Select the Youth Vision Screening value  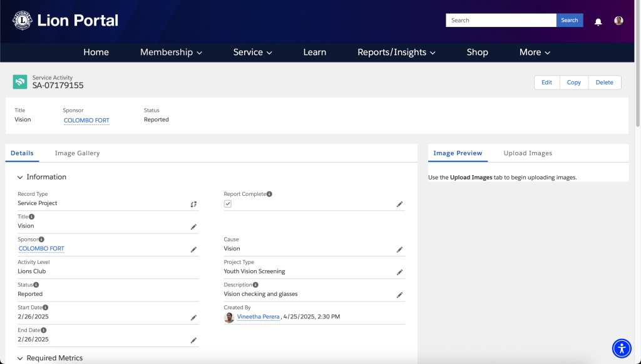click(x=254, y=271)
